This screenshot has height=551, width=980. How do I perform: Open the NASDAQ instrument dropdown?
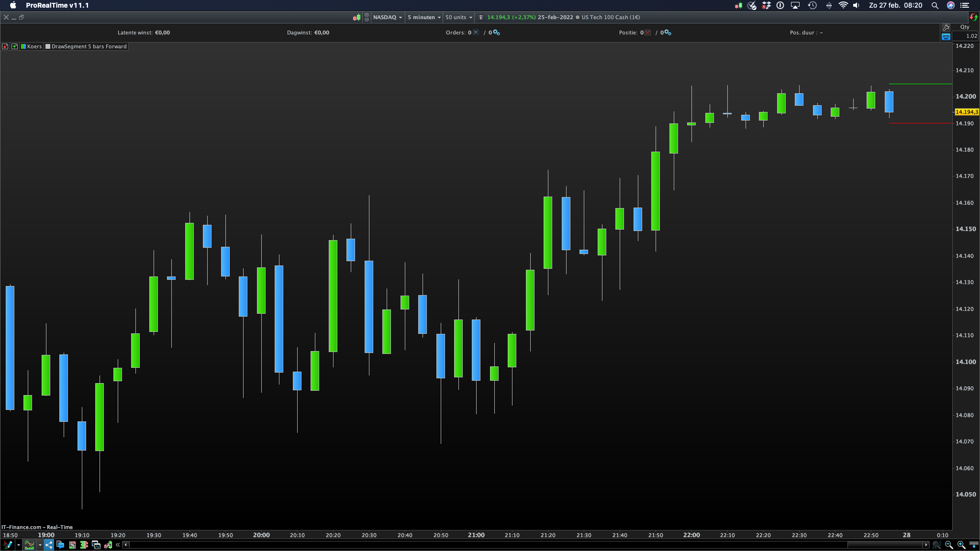[x=387, y=17]
